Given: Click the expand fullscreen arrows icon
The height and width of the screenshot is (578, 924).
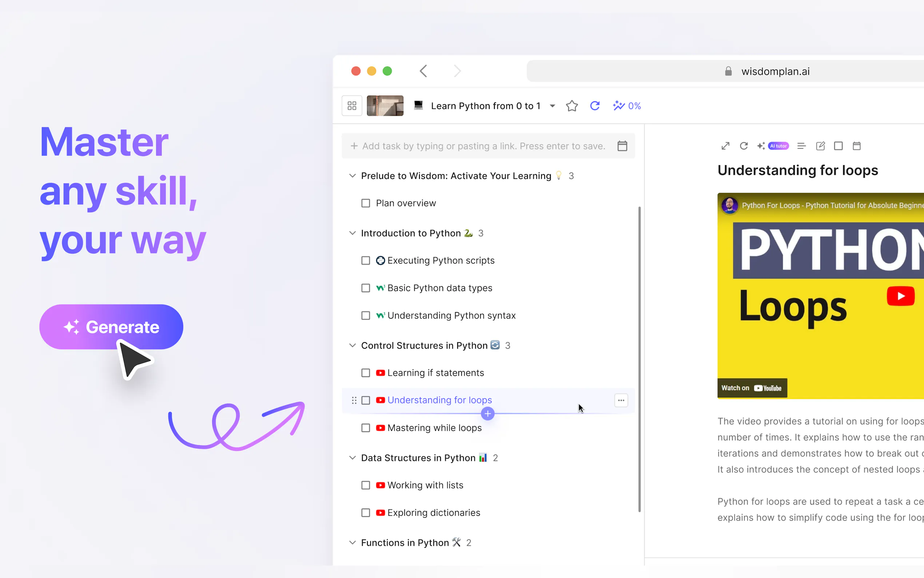Looking at the screenshot, I should 725,146.
